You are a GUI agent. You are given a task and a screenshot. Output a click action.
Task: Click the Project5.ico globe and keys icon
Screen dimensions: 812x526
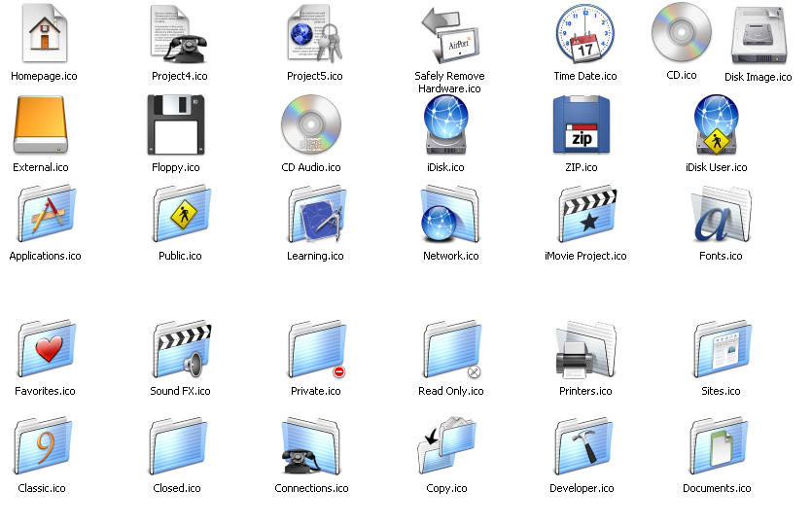[x=314, y=33]
